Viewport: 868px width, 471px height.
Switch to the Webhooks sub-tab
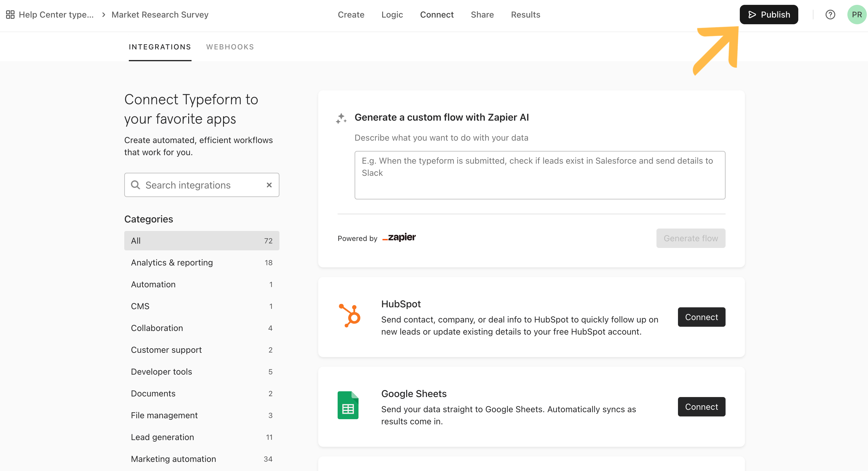[x=230, y=47]
